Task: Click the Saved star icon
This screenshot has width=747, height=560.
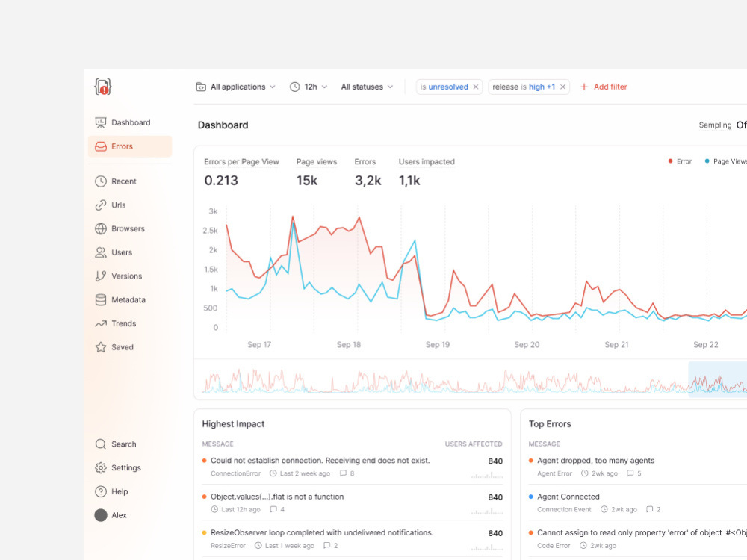Action: [101, 347]
